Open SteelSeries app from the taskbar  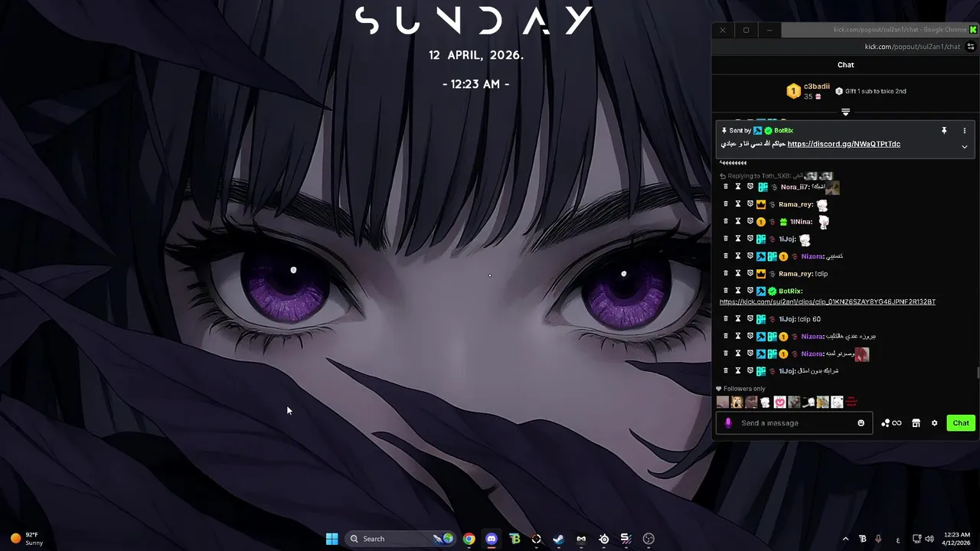coord(604,539)
